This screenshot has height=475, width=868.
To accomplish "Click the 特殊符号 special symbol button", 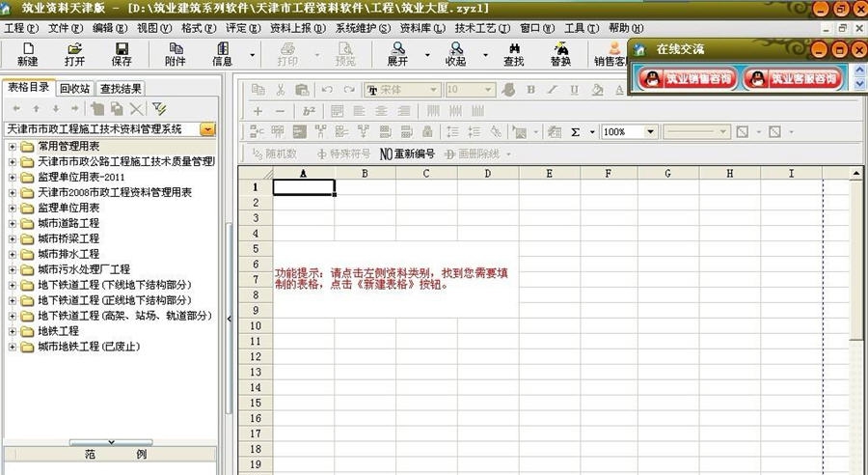I will 343,154.
